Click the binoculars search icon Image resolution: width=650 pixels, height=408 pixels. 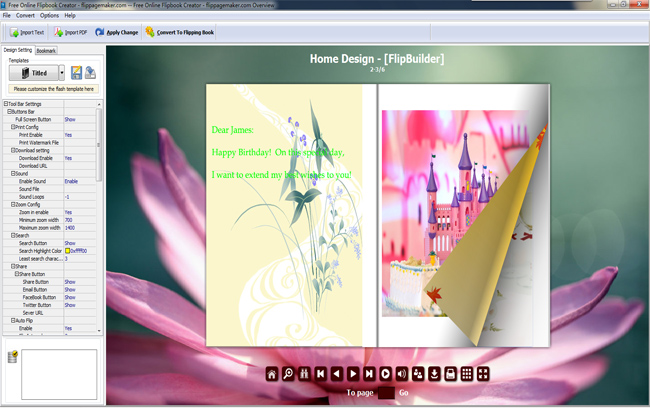pos(304,374)
